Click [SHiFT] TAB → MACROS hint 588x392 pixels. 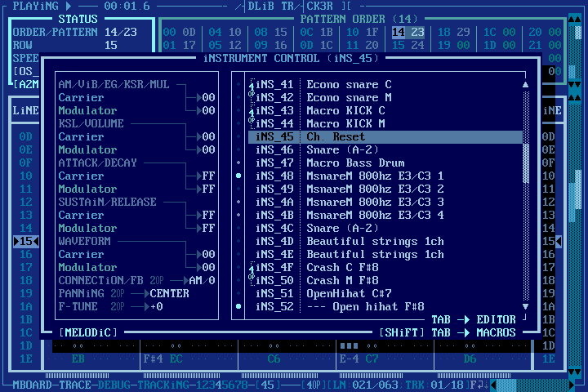[447, 332]
